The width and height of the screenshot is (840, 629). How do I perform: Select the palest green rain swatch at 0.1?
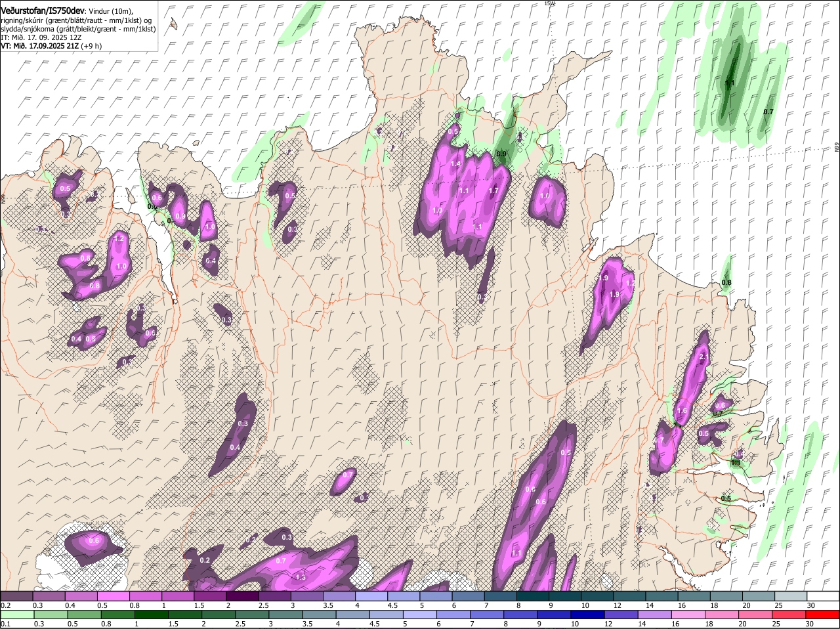18,615
